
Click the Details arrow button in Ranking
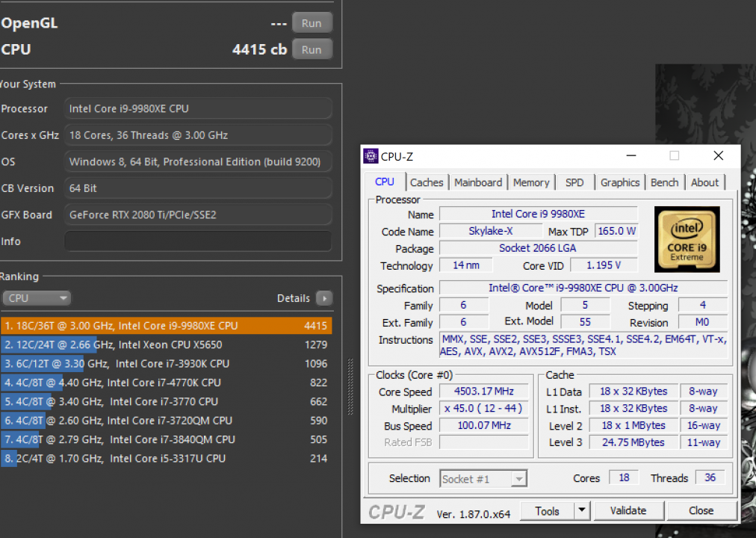(x=324, y=298)
